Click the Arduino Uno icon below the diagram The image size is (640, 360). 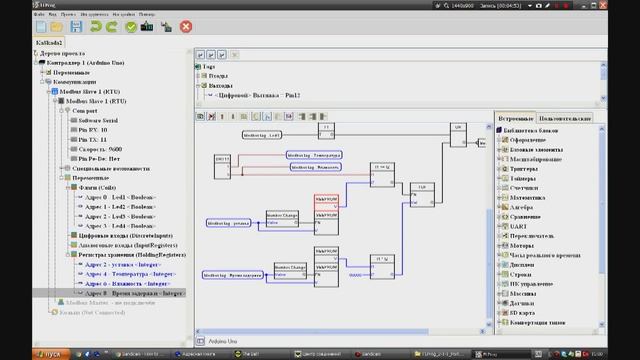200,341
